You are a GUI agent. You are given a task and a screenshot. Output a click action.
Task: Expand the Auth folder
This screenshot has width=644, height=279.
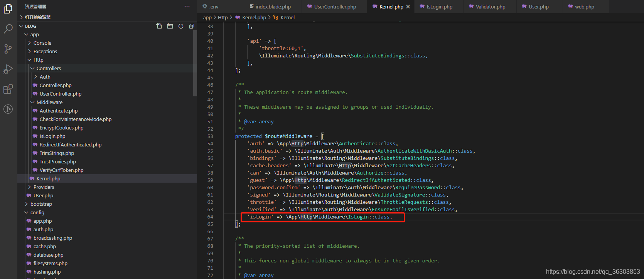pyautogui.click(x=107, y=77)
